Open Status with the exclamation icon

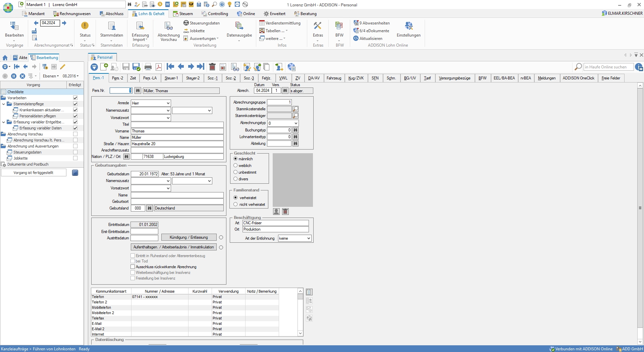[85, 26]
